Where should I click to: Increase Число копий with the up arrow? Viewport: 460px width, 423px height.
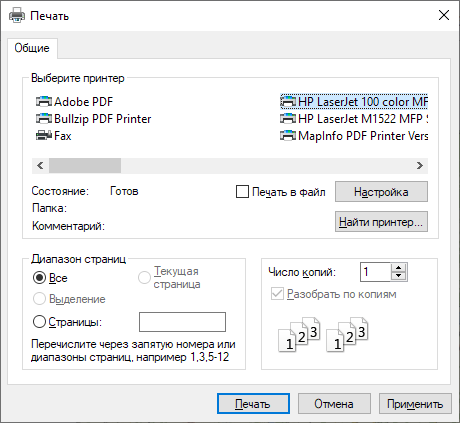click(398, 268)
